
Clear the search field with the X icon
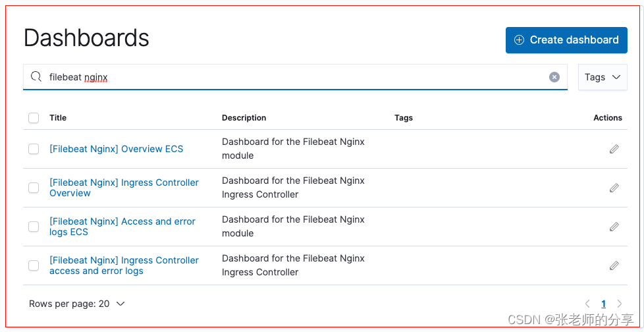coord(554,77)
